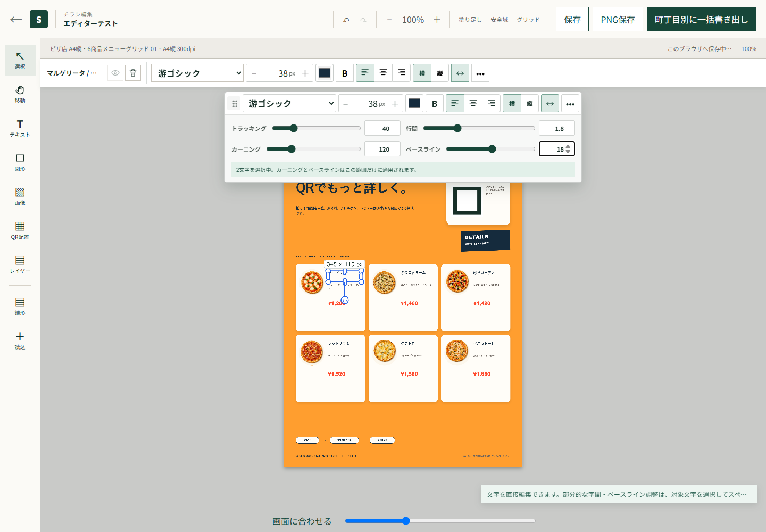Open the QR配置 tool
This screenshot has height=532, width=766.
click(20, 230)
